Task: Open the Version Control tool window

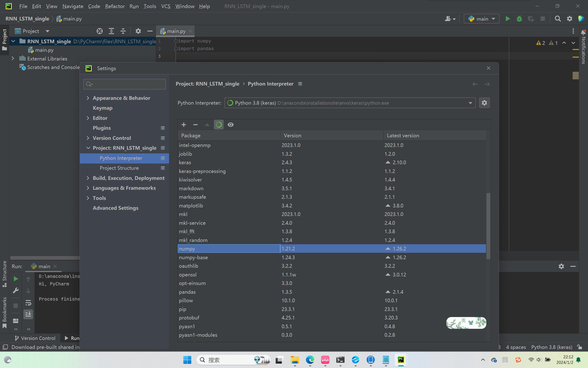Action: 35,338
